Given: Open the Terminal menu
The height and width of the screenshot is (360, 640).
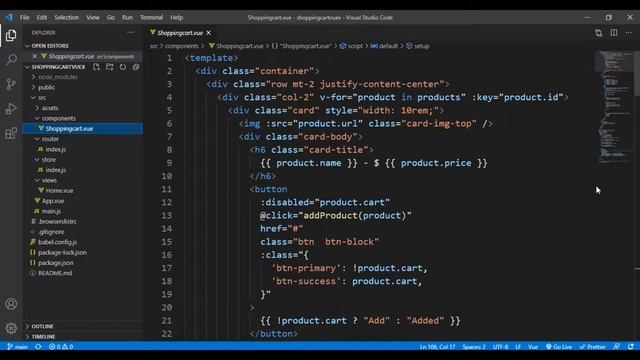Looking at the screenshot, I should pyautogui.click(x=151, y=18).
